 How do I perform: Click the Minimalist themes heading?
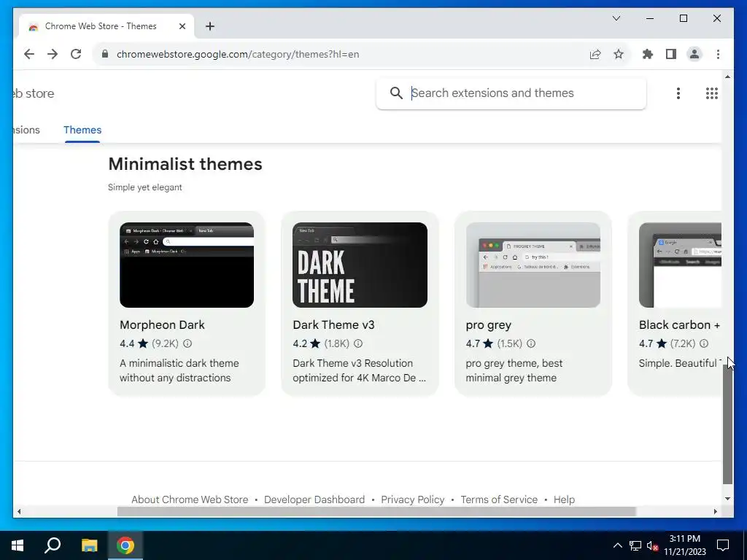[x=185, y=164]
